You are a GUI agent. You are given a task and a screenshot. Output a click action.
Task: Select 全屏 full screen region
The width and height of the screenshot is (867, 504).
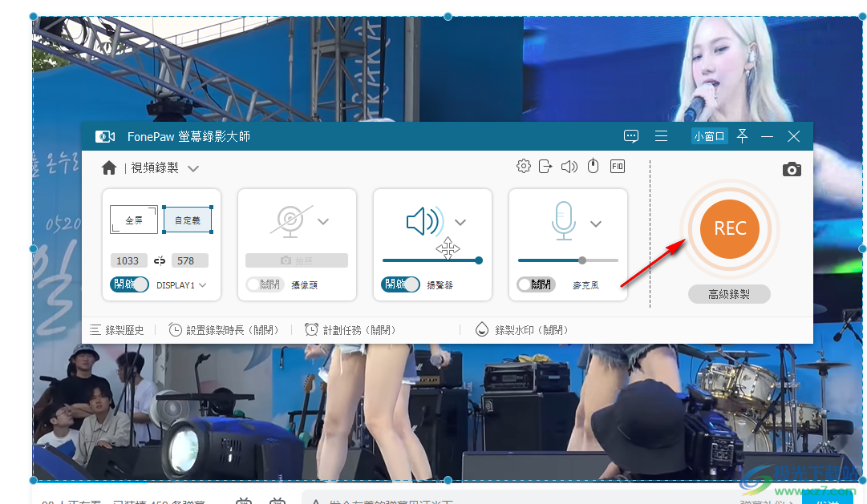(x=134, y=220)
